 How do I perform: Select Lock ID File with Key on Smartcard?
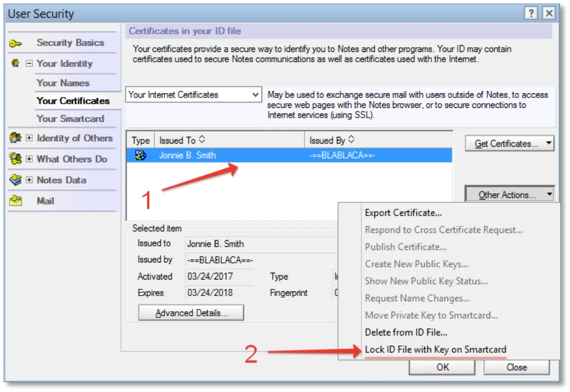coord(436,349)
